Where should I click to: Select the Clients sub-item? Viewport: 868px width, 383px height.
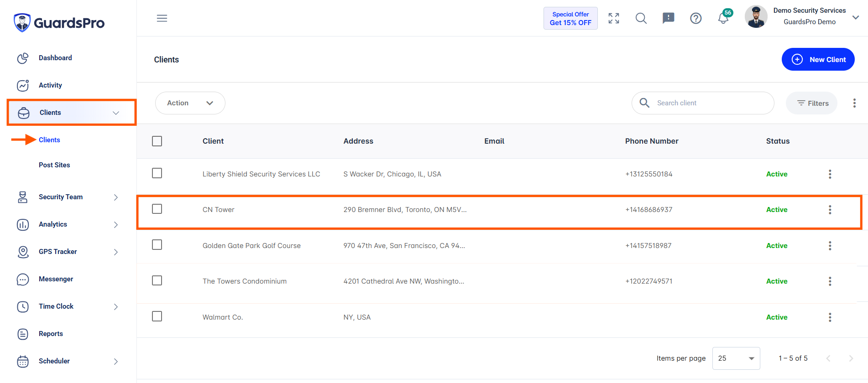49,140
